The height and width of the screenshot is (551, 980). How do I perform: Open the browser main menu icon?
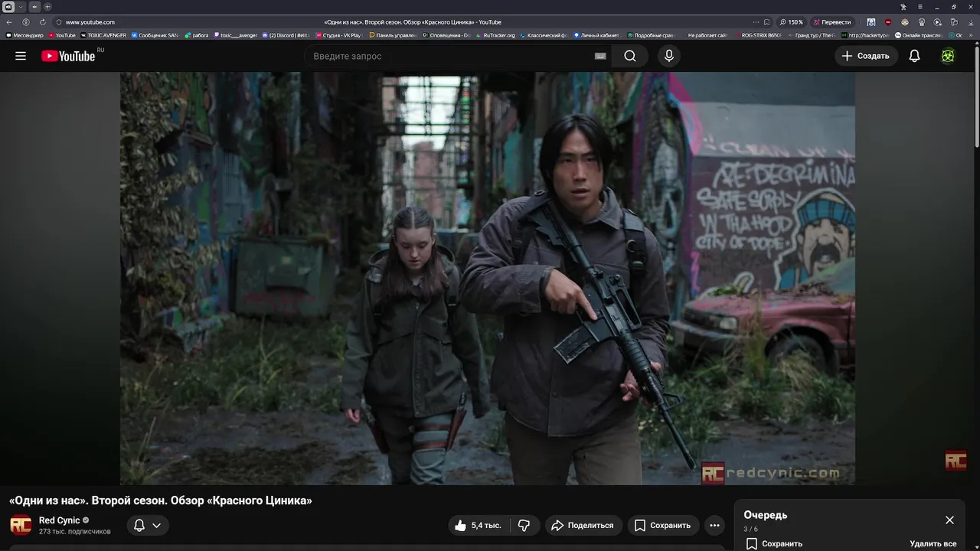point(920,7)
